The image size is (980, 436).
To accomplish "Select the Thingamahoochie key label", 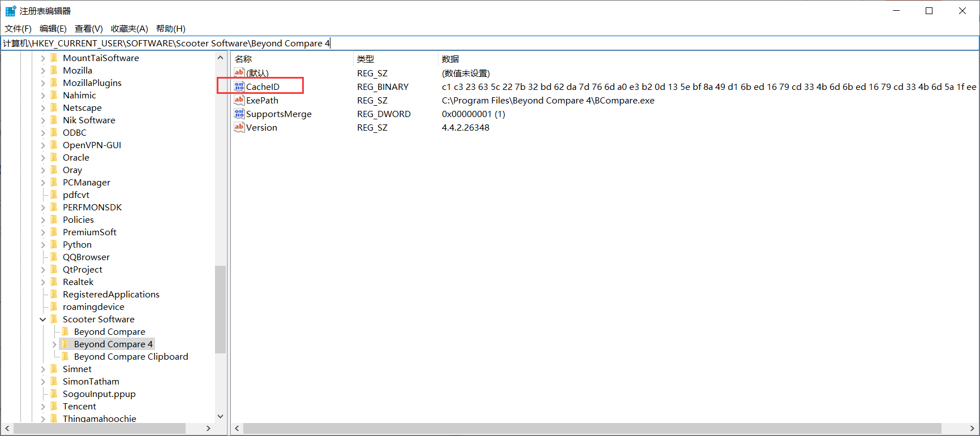I will (100, 418).
